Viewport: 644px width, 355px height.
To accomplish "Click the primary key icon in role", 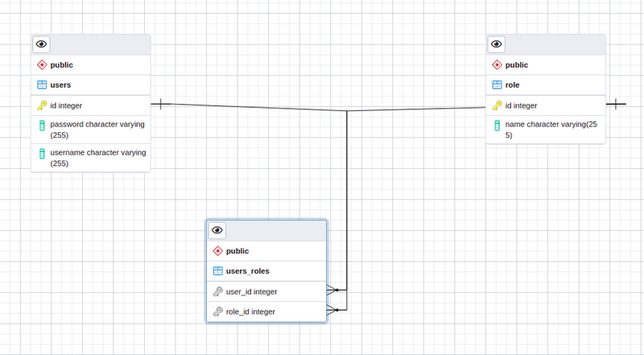I will 497,105.
